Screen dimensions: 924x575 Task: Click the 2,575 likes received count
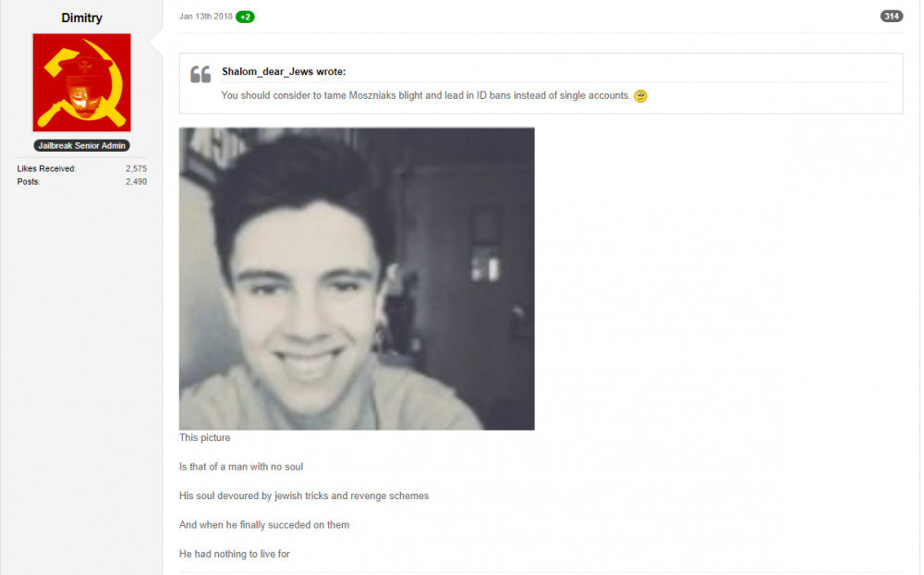pos(136,168)
